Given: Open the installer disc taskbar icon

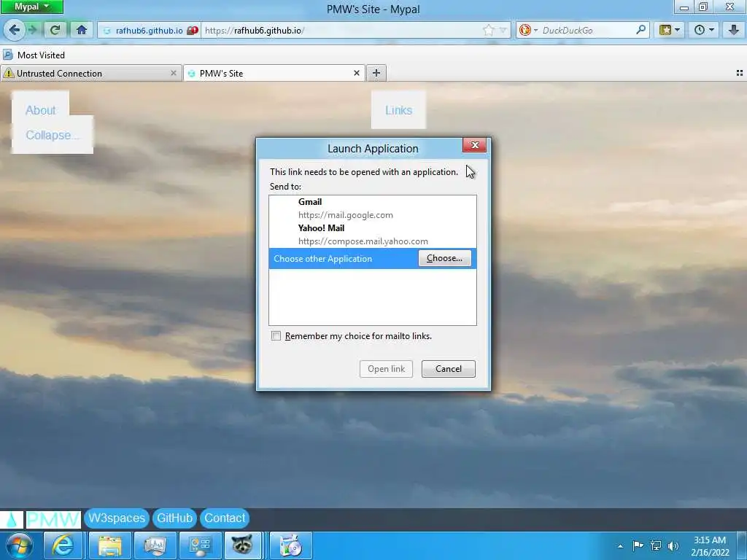Looking at the screenshot, I should point(290,545).
